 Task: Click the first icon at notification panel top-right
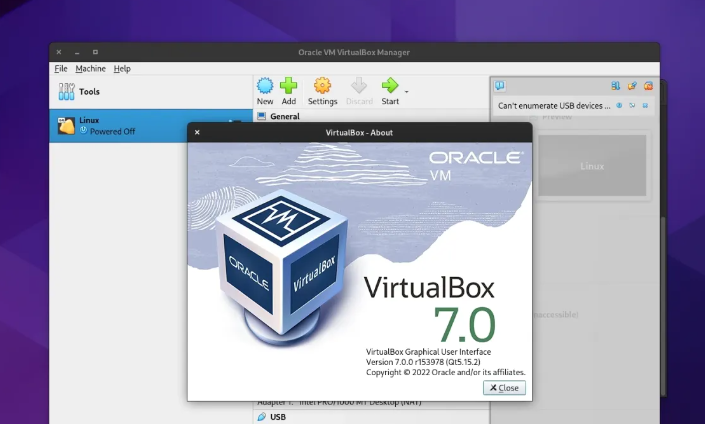coord(616,85)
